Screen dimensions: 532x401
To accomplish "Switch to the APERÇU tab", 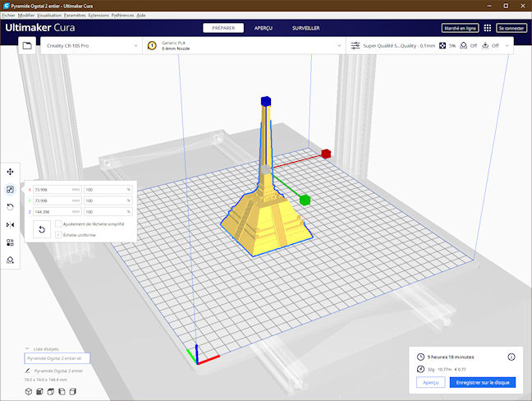I will tap(263, 28).
